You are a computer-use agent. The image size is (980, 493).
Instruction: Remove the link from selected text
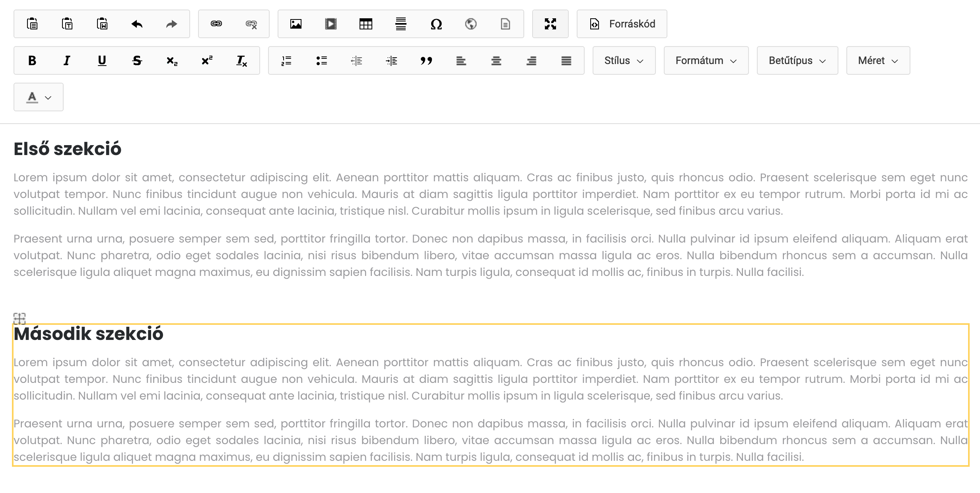pos(251,24)
